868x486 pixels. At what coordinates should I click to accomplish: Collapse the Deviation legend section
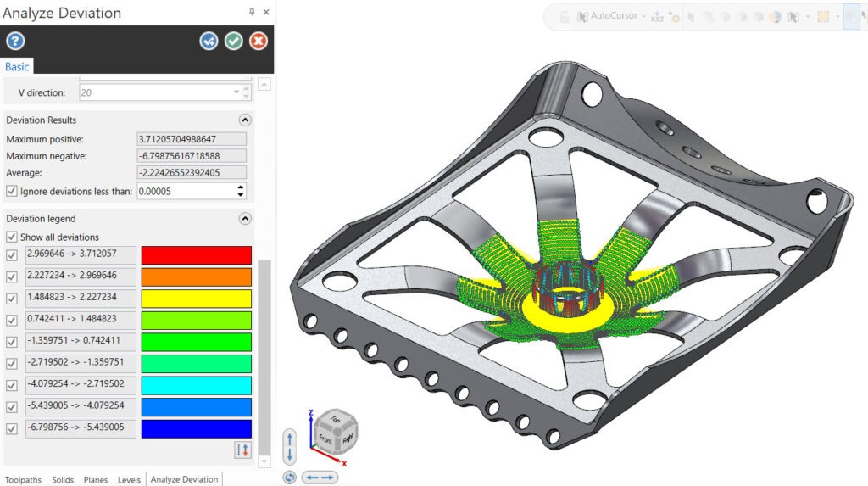245,219
